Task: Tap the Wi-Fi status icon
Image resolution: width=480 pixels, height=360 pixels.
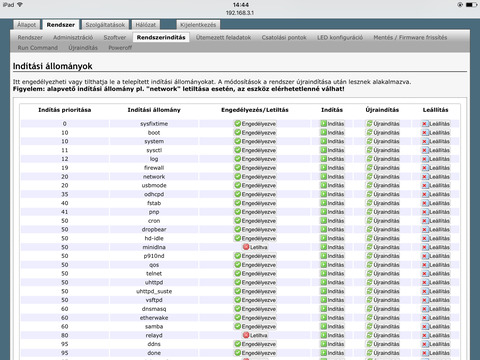Action: pos(20,5)
